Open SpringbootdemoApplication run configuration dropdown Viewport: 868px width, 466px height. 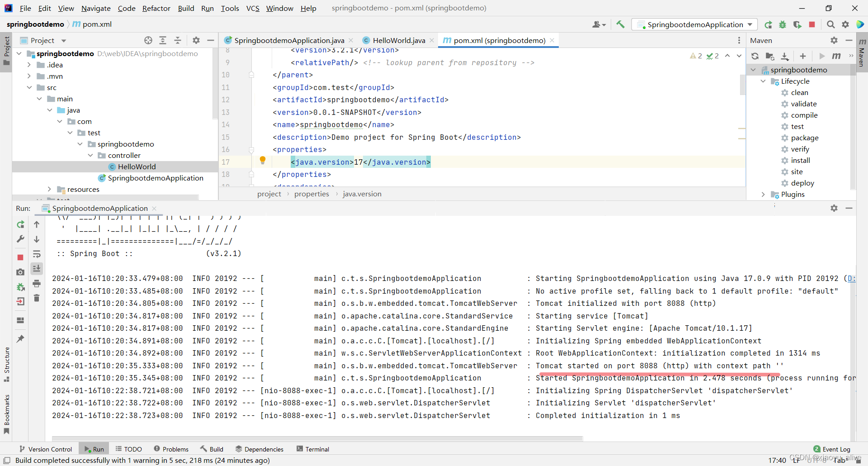[x=695, y=24]
